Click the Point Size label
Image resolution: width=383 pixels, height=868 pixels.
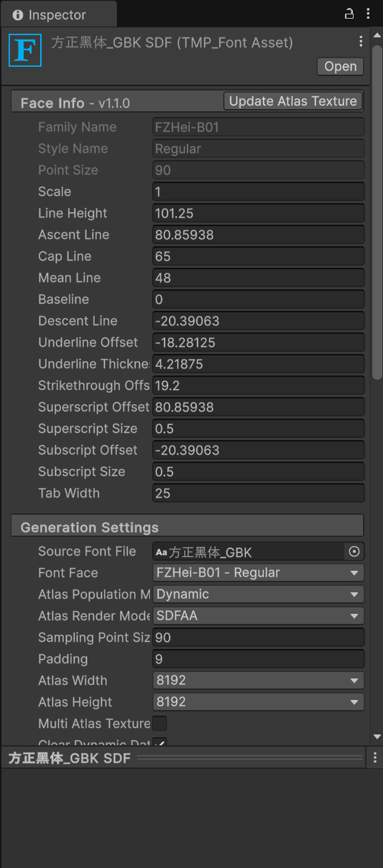point(68,170)
